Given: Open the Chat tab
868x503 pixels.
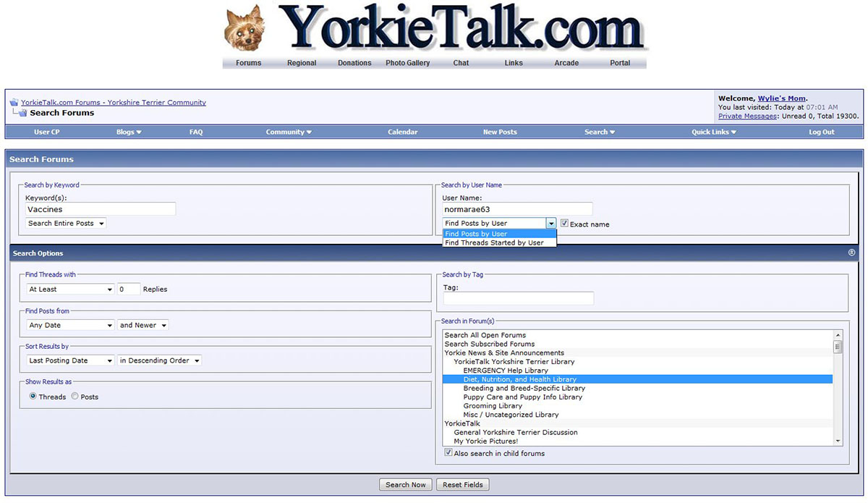Looking at the screenshot, I should tap(461, 63).
